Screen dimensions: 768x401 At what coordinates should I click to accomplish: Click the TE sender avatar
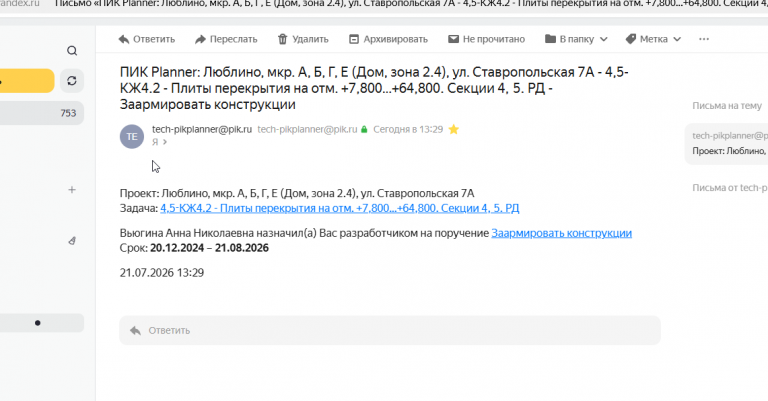(x=132, y=136)
